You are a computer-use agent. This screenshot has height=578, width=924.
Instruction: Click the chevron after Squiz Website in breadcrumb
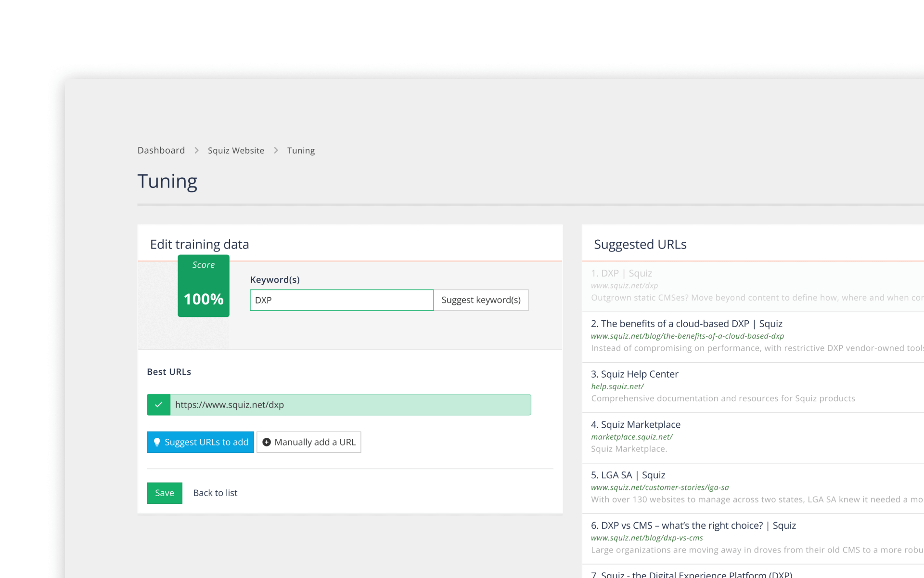pyautogui.click(x=276, y=150)
